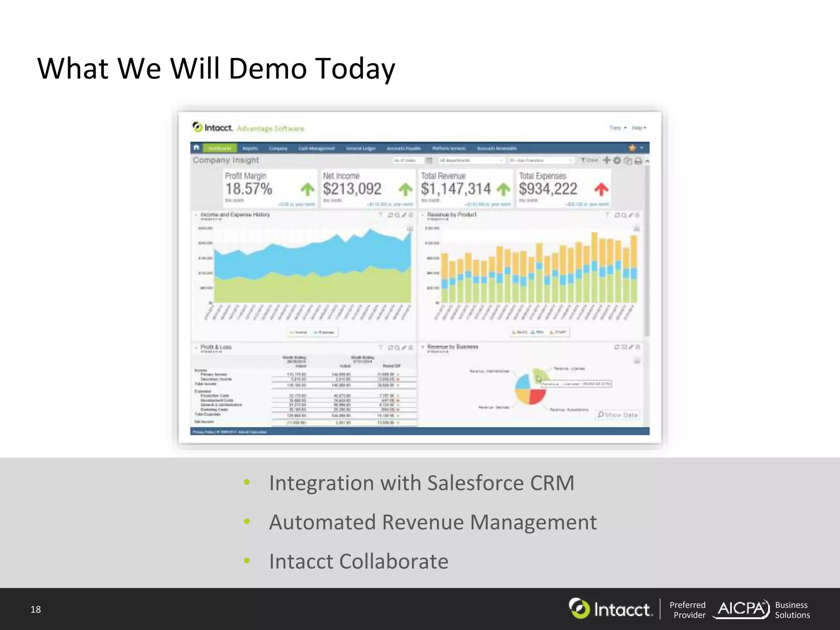Click magnifier icon on Revenue by Product
840x630 pixels.
point(624,215)
